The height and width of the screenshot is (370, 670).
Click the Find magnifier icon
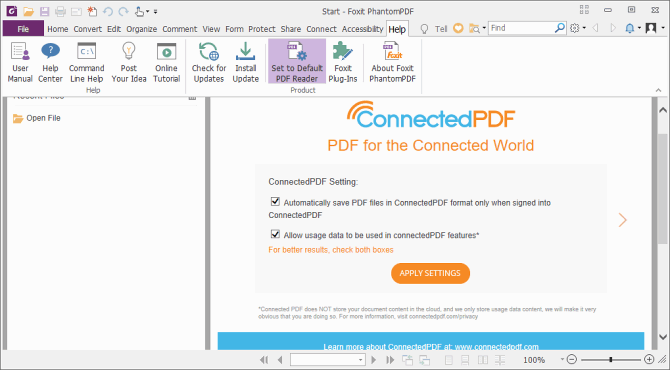tap(559, 28)
